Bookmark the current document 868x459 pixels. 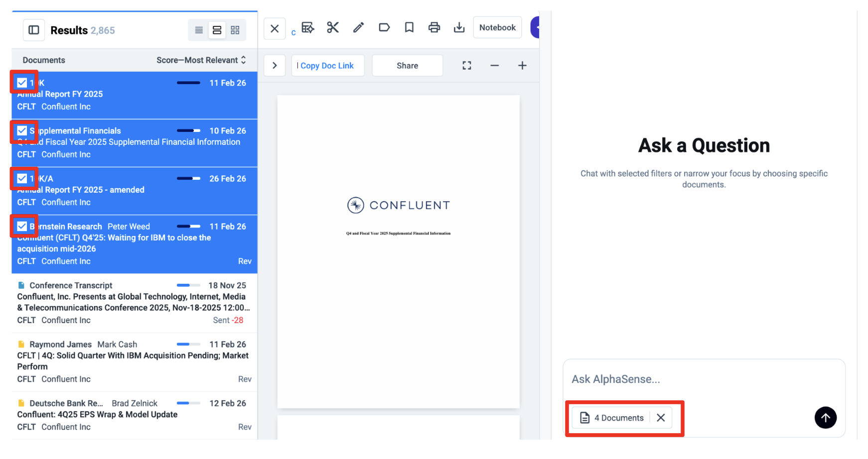coord(409,27)
